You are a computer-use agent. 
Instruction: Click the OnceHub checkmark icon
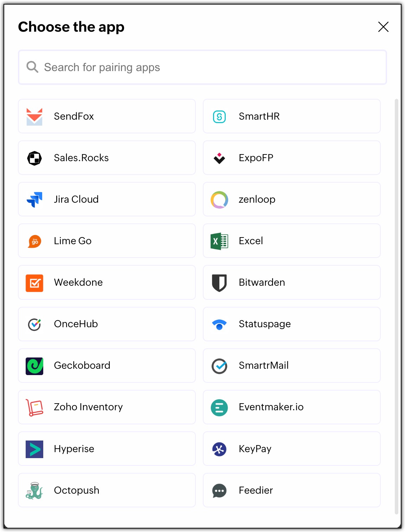(x=34, y=324)
